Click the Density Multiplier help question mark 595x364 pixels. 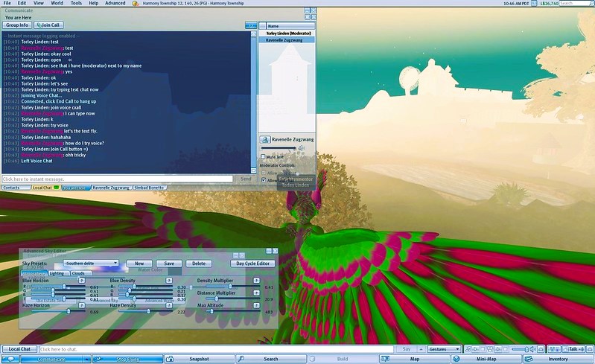click(256, 281)
